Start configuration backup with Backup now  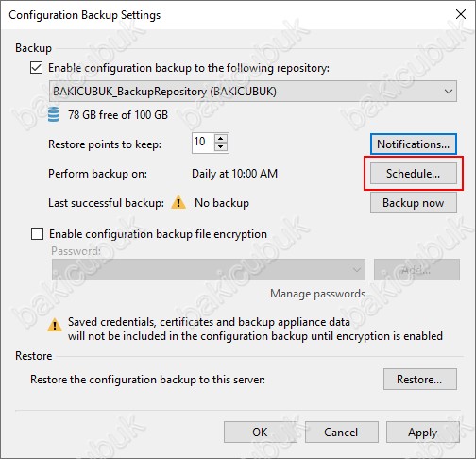(x=413, y=203)
